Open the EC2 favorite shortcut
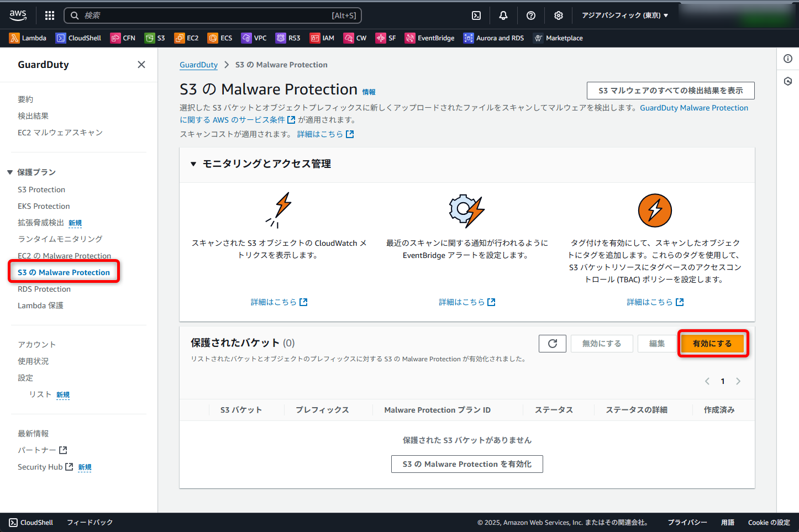Viewport: 799px width, 532px height. [x=186, y=38]
